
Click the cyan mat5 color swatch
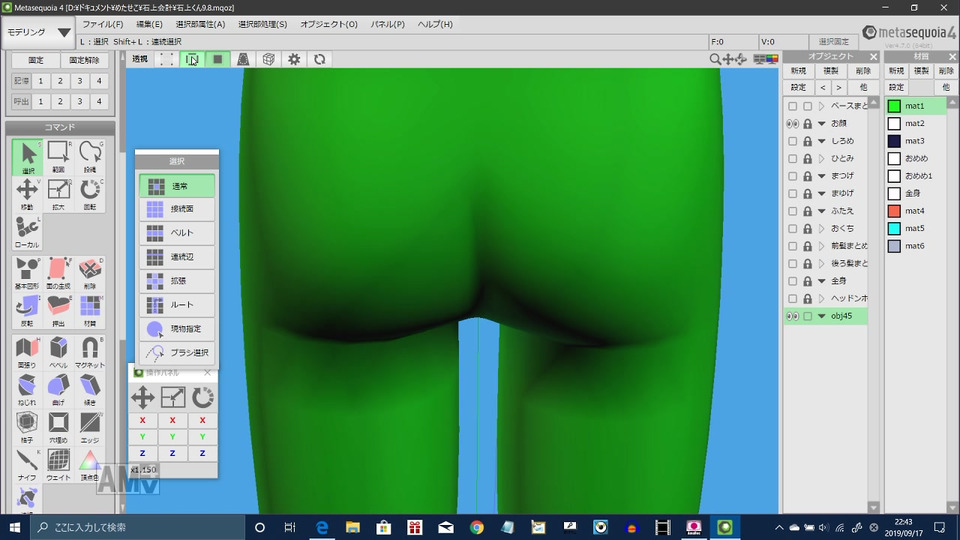(x=894, y=229)
